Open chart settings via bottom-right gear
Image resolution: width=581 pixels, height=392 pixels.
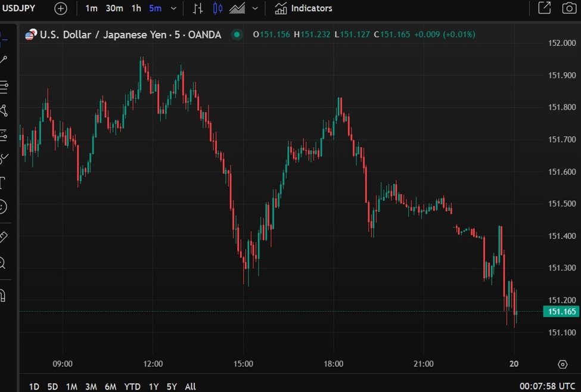pyautogui.click(x=563, y=364)
